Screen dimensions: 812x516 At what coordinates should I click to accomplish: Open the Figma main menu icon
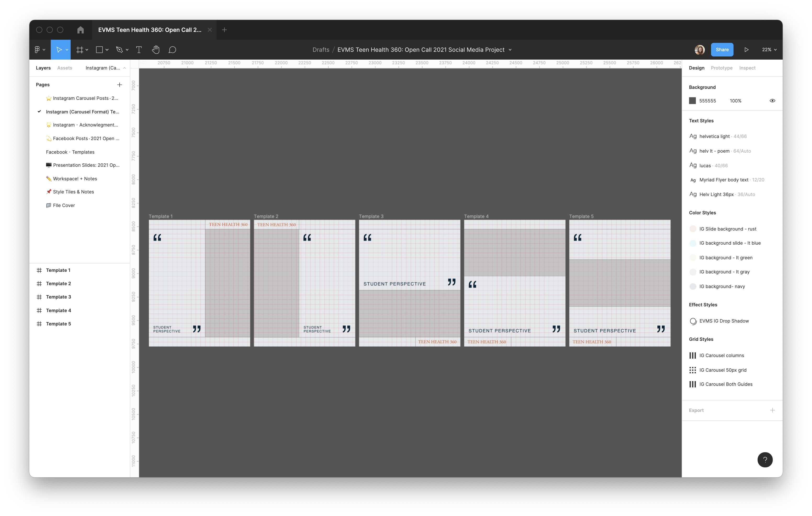(37, 50)
